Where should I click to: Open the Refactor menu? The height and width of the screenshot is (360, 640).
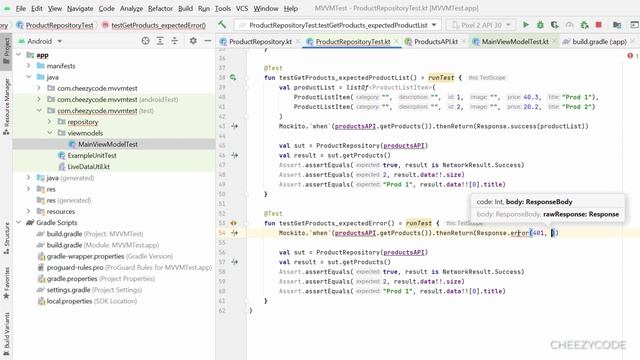tap(160, 8)
